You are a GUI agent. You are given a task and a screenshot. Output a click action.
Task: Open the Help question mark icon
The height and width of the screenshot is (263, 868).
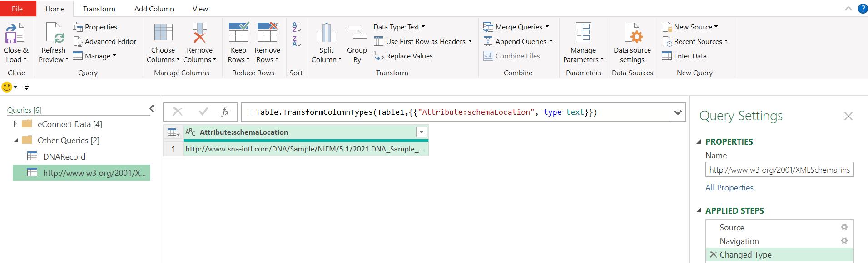pyautogui.click(x=862, y=9)
